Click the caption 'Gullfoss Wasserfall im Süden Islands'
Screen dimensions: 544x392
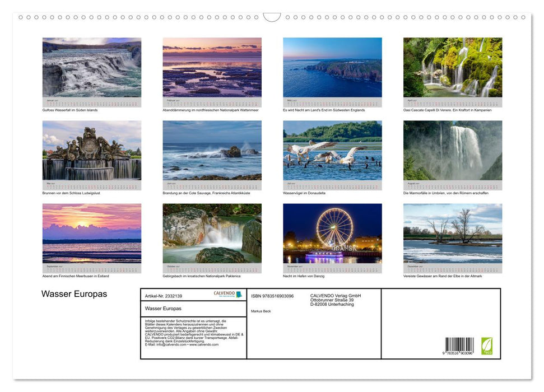click(70, 110)
